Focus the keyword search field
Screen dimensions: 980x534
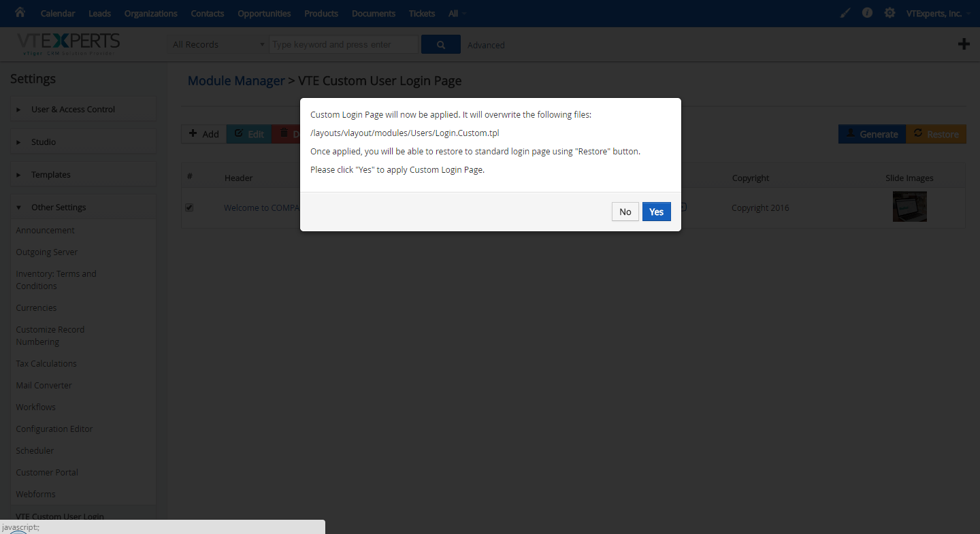pos(344,44)
